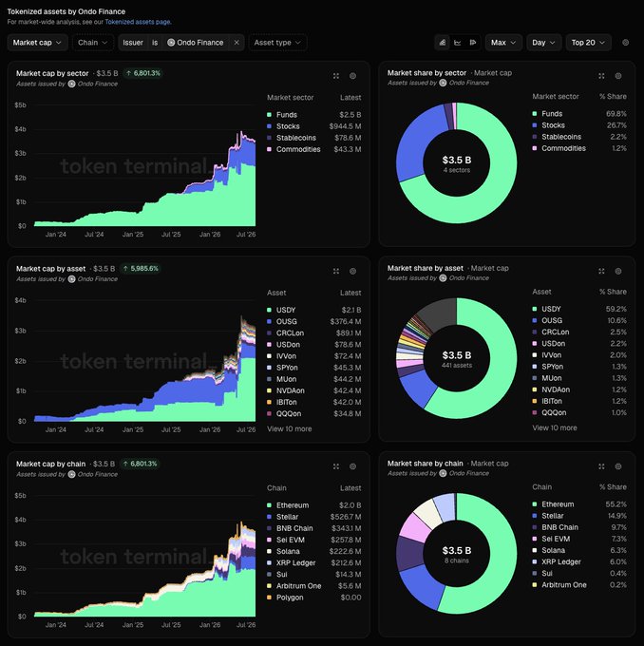This screenshot has width=644, height=646.
Task: Click BNB Chain row in Market share by chain
Action: (x=579, y=527)
